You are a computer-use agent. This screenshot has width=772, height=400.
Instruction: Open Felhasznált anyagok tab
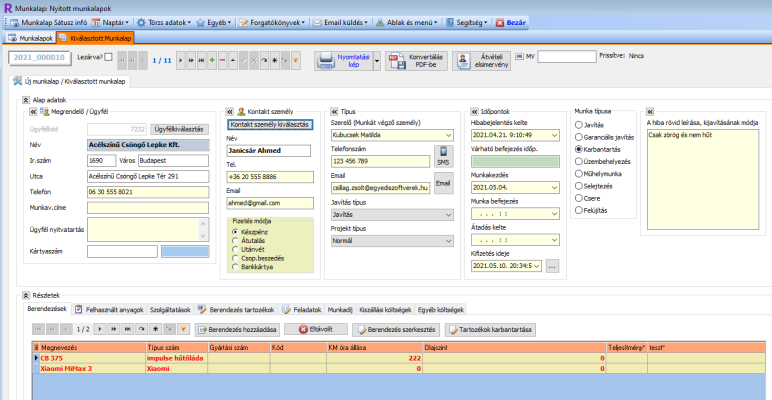(110, 309)
